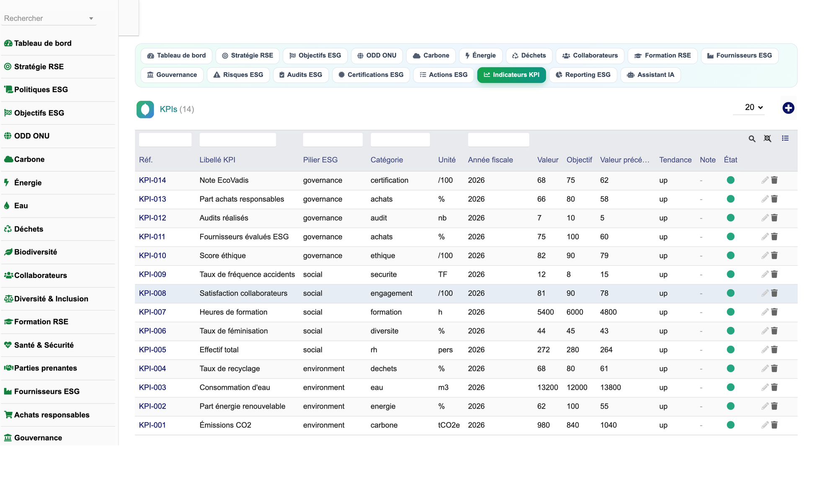This screenshot has width=815, height=504.
Task: Click green status dot for KPI-008
Action: (730, 293)
